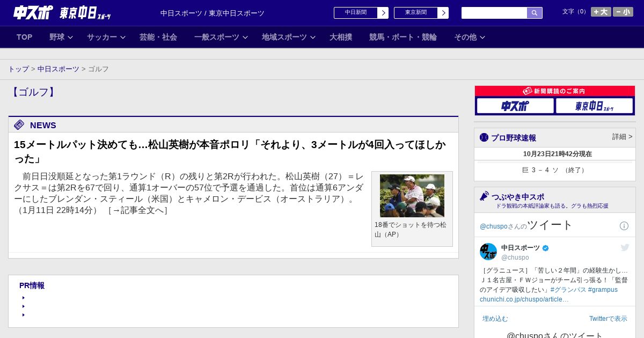Expand the 一般スポーツ dropdown menu

[x=221, y=37]
